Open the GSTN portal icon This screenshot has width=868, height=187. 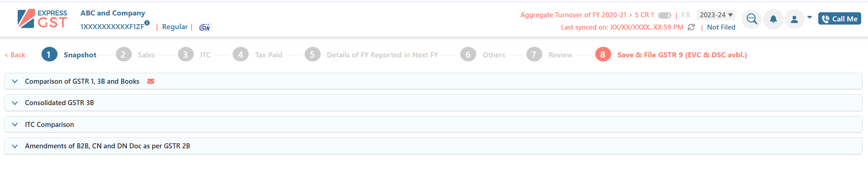coord(205,27)
